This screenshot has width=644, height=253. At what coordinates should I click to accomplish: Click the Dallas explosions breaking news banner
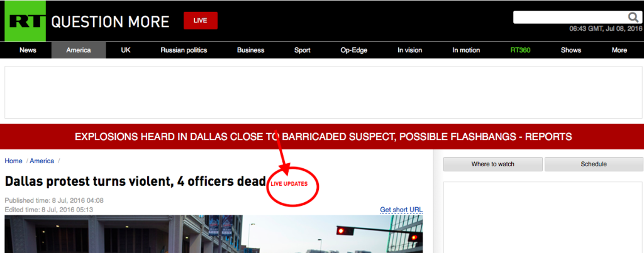pyautogui.click(x=322, y=137)
